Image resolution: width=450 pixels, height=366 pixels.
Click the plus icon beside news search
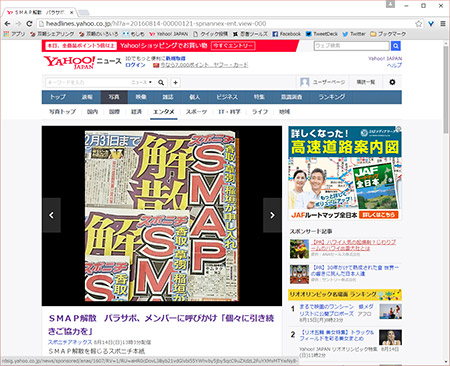point(175,82)
